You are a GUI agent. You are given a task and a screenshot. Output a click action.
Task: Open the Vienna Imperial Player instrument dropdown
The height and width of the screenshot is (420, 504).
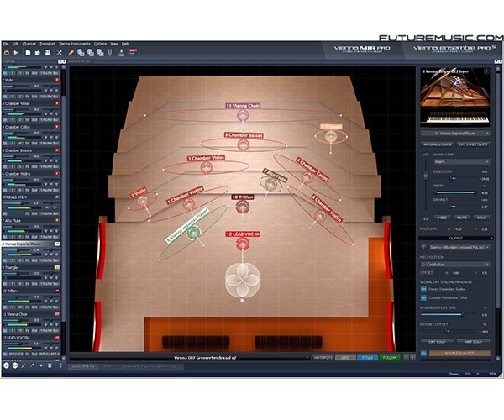coord(455,134)
